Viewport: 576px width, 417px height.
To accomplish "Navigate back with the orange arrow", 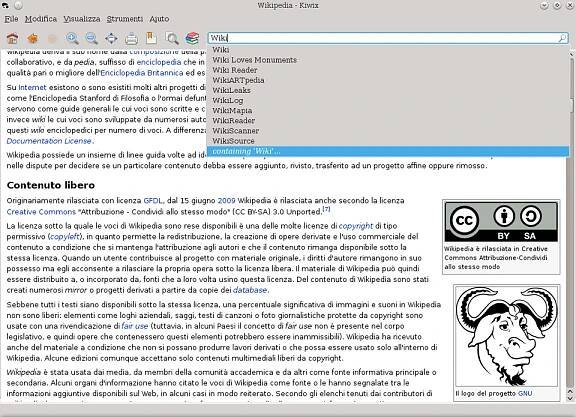I will tap(32, 38).
